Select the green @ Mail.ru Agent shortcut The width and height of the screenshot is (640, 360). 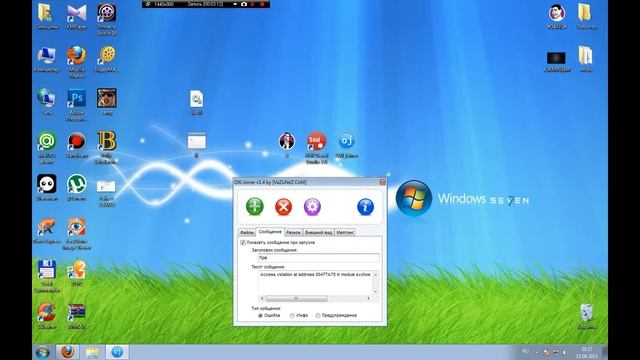(47, 147)
